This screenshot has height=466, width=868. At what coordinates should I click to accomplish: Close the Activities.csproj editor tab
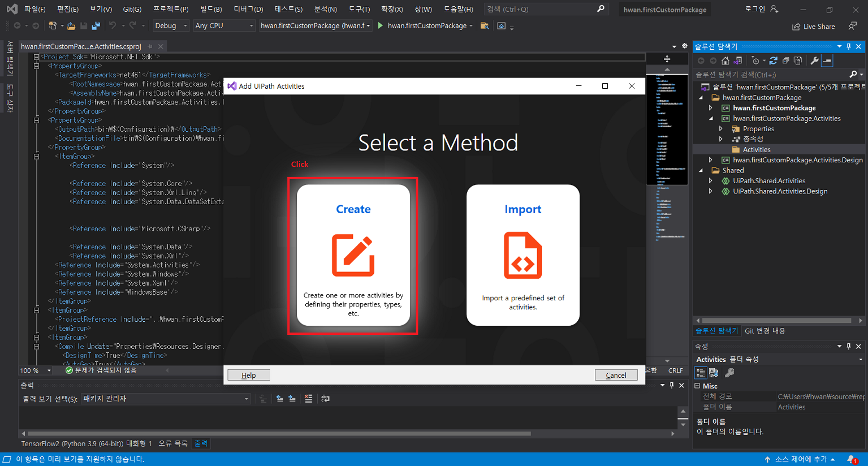pyautogui.click(x=161, y=46)
